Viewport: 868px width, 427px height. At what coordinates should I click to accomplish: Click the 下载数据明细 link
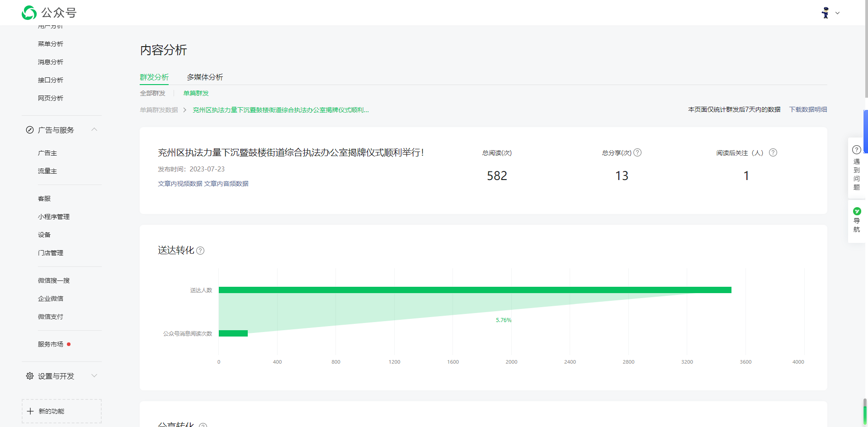pyautogui.click(x=808, y=109)
